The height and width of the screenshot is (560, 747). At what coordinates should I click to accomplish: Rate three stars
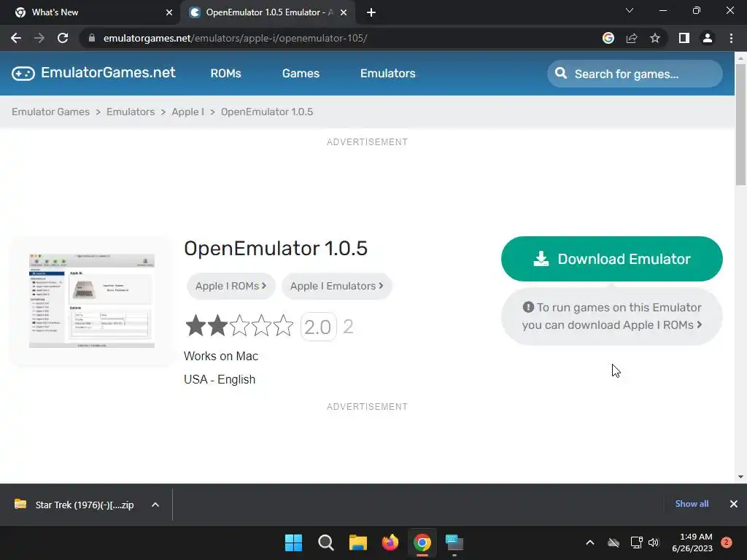tap(239, 326)
